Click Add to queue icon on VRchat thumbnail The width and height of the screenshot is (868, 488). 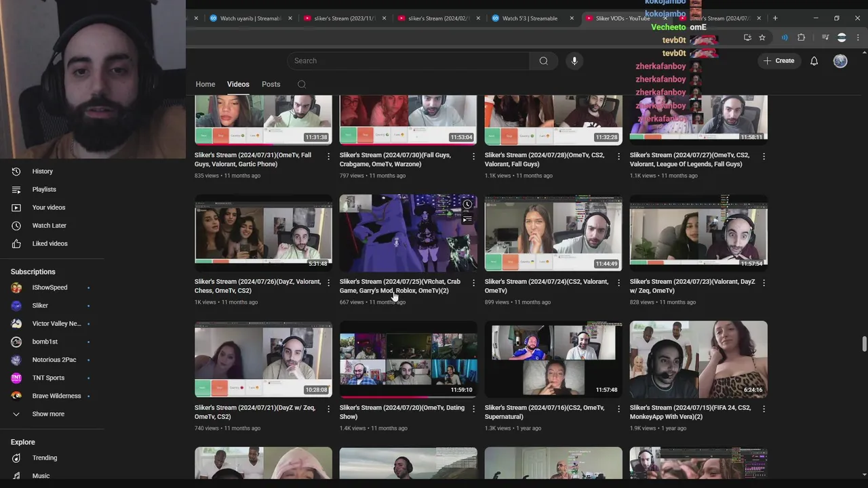click(467, 219)
